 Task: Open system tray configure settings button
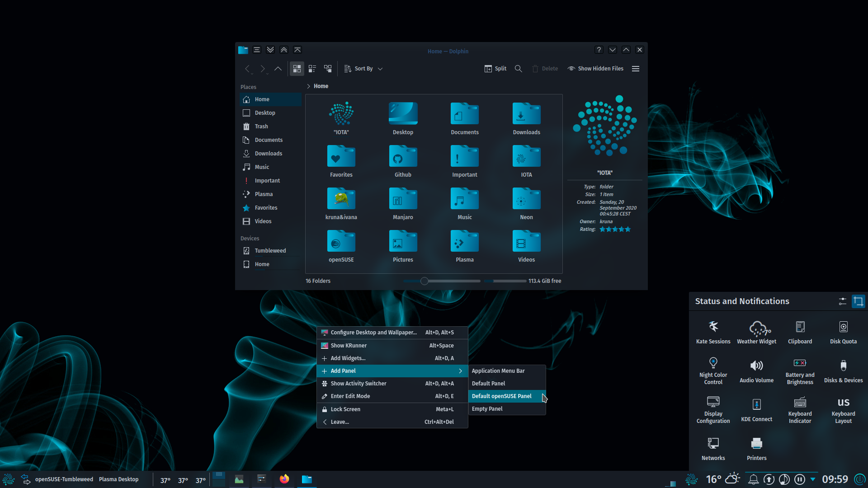click(842, 301)
